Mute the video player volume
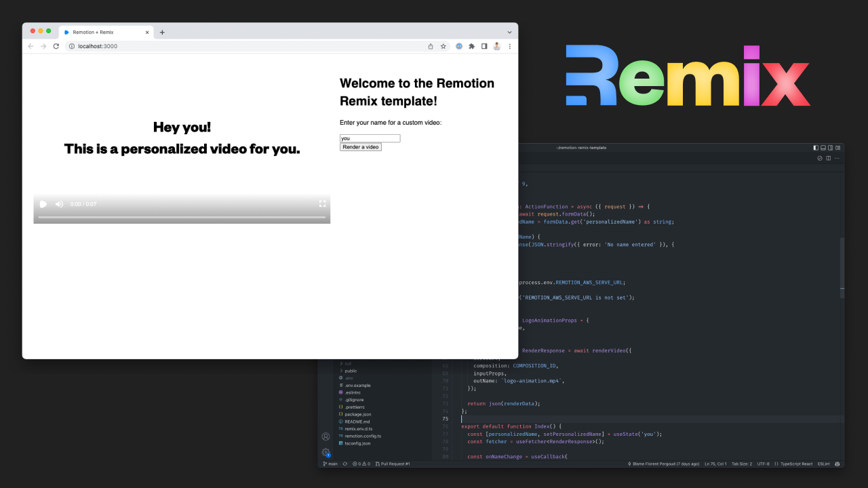868x488 pixels. pyautogui.click(x=59, y=204)
